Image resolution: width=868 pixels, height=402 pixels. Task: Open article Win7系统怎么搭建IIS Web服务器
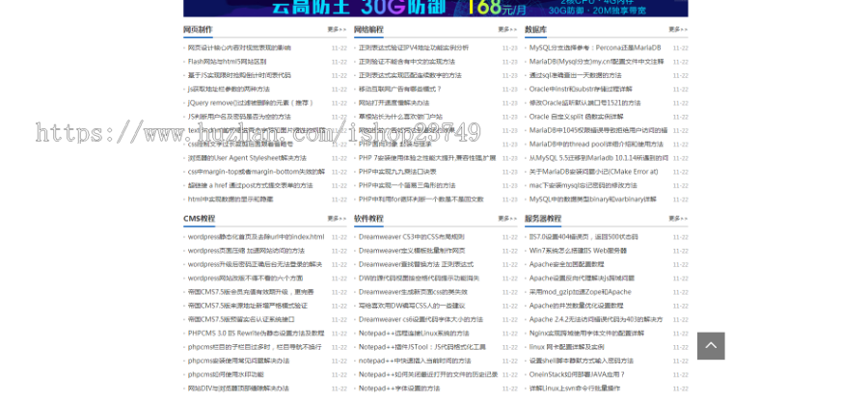click(578, 251)
